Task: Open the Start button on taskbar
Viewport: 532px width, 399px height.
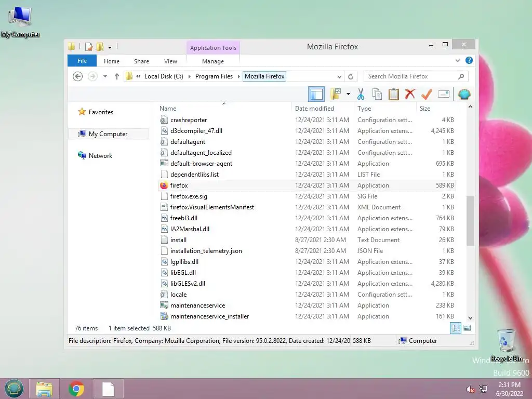Action: click(x=14, y=389)
